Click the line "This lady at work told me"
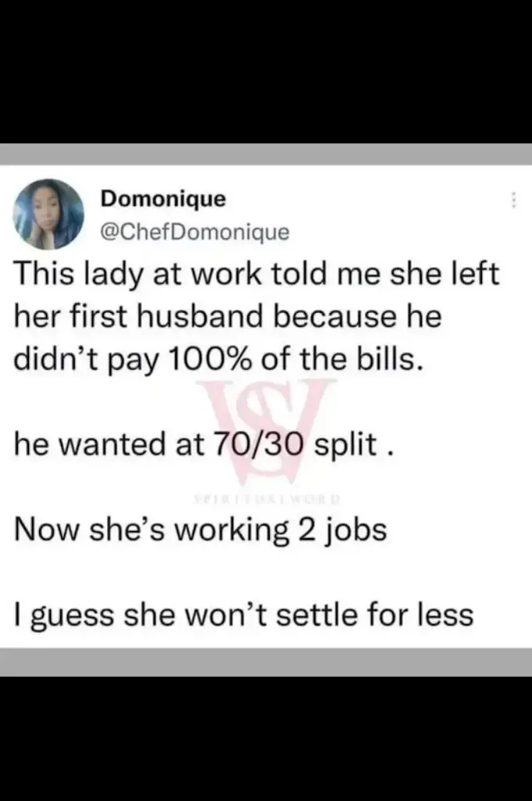This screenshot has width=532, height=801. [x=257, y=275]
